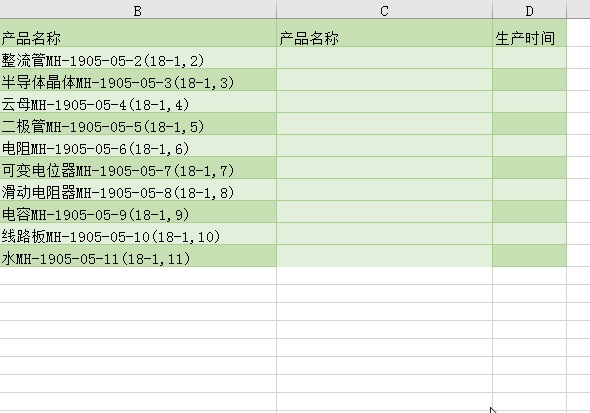Screen dimensions: 590x413
Task: Click the 产品名称 header cell in column B
Action: point(138,33)
